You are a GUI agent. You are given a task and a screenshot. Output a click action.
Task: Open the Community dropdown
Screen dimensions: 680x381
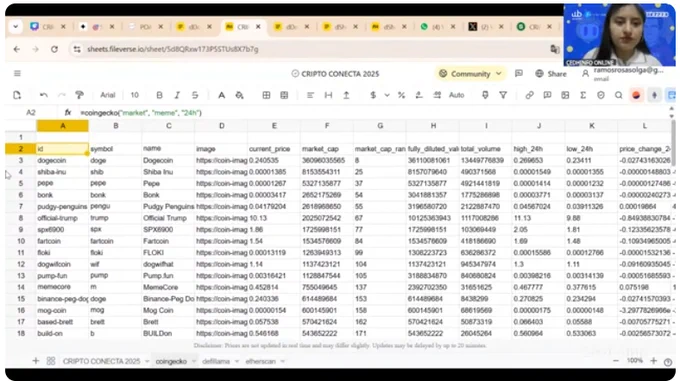[470, 74]
